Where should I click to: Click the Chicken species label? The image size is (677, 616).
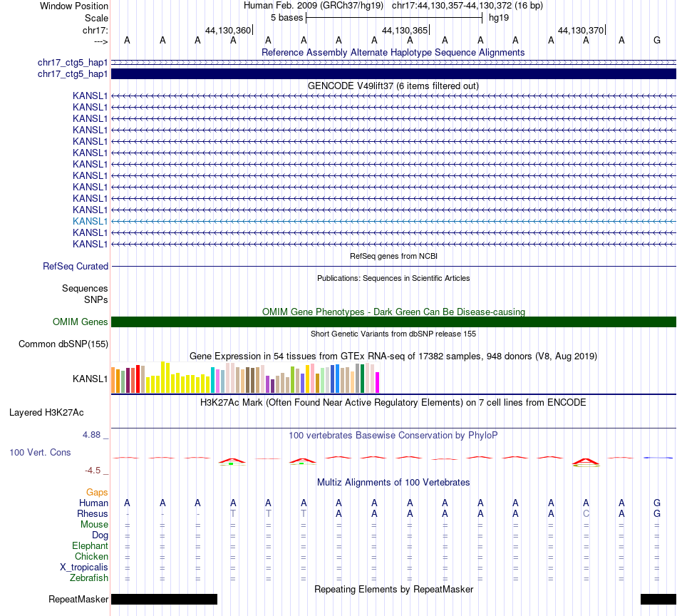pyautogui.click(x=91, y=556)
